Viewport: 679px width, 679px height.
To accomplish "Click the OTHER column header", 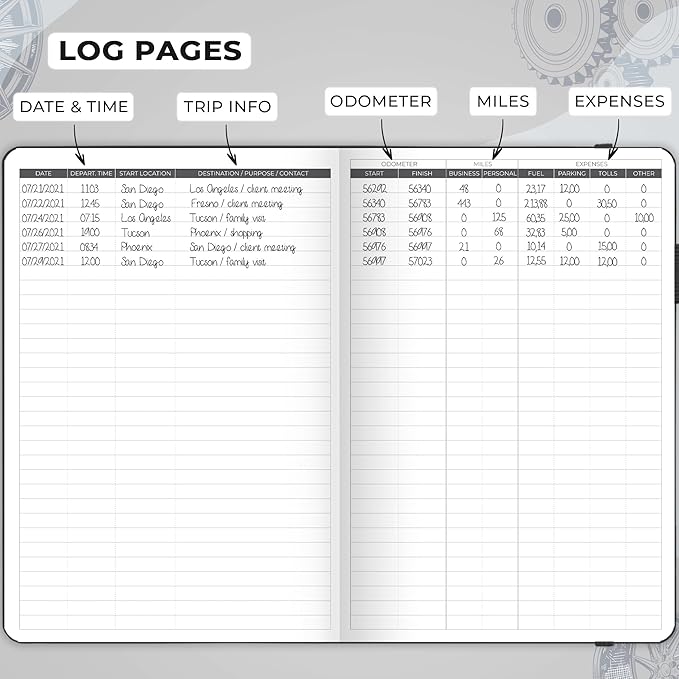I will pos(643,174).
